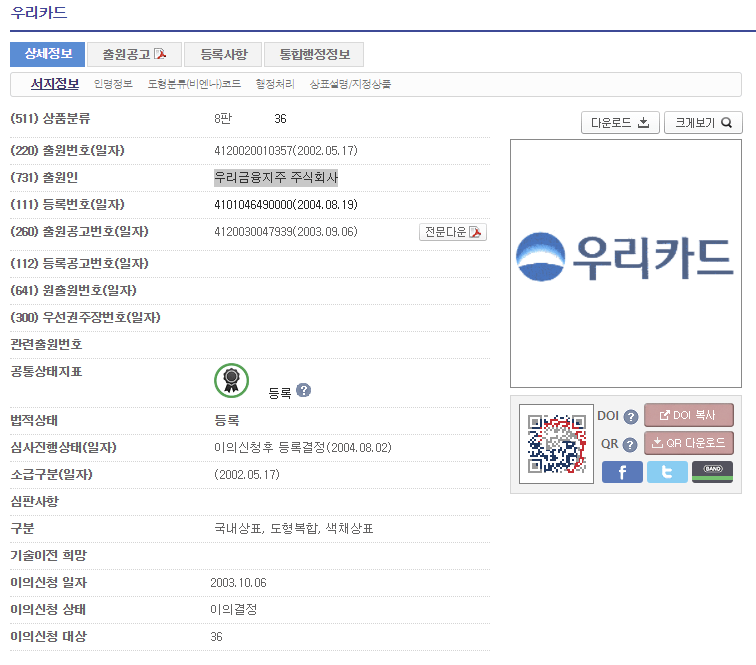This screenshot has height=665, width=756.
Task: Click the help icon beside 등록 status
Action: 303,390
